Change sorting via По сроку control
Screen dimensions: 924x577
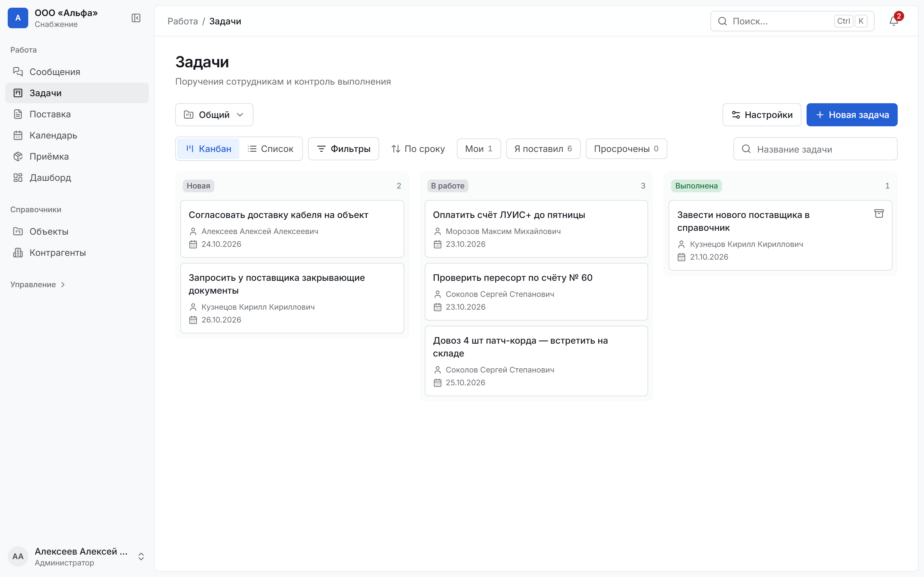(418, 149)
